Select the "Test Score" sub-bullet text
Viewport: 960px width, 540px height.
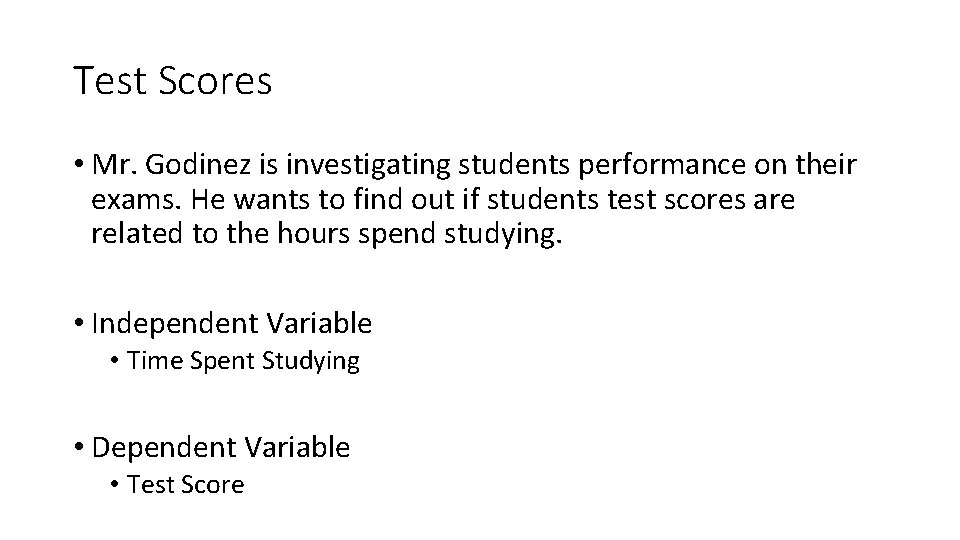point(186,484)
